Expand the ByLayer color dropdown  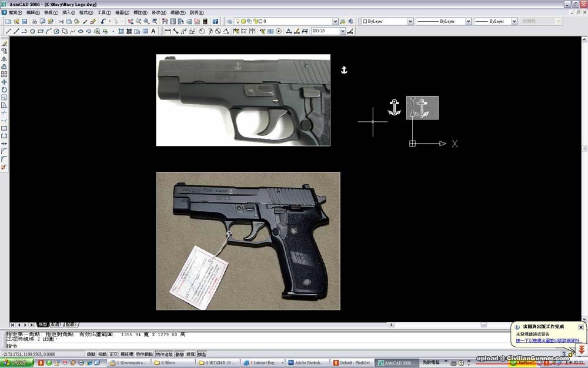[x=410, y=21]
